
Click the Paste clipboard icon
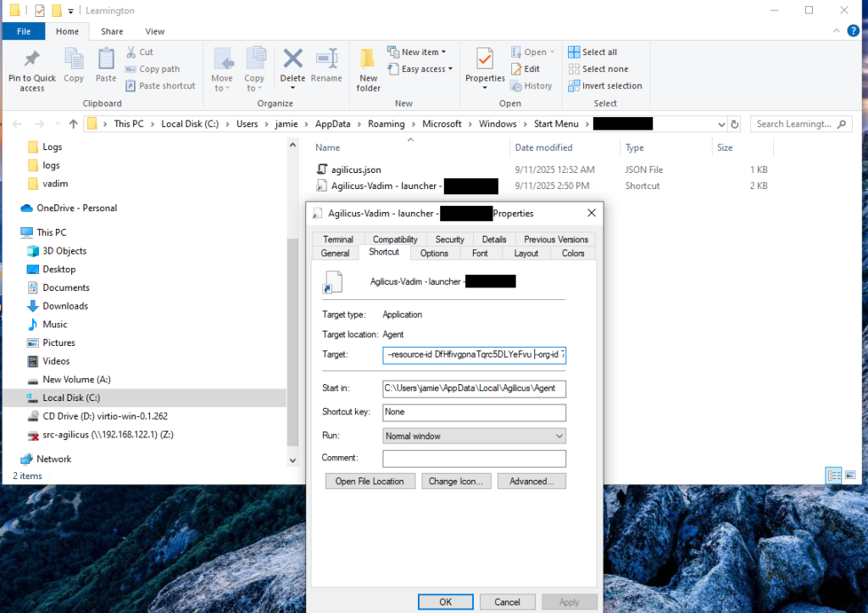[106, 59]
